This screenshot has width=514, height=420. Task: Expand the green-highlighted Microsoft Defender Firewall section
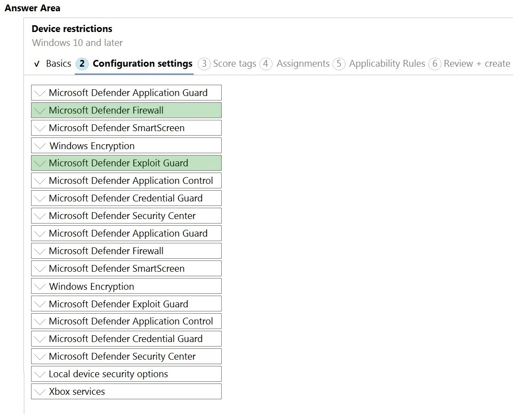(x=126, y=110)
